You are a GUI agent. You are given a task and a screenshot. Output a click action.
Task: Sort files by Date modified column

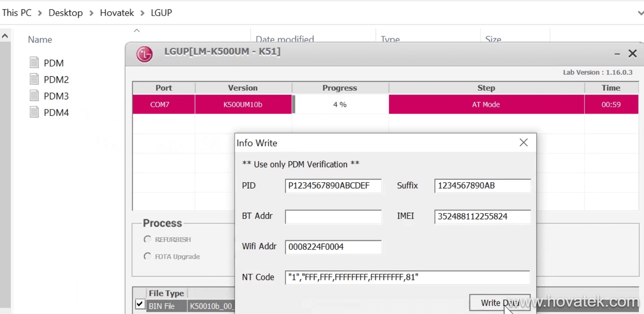pyautogui.click(x=285, y=39)
